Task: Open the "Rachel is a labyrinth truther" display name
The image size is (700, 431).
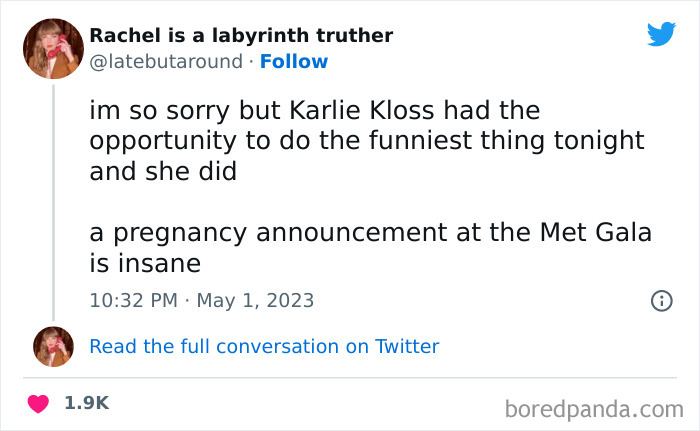Action: pos(241,36)
